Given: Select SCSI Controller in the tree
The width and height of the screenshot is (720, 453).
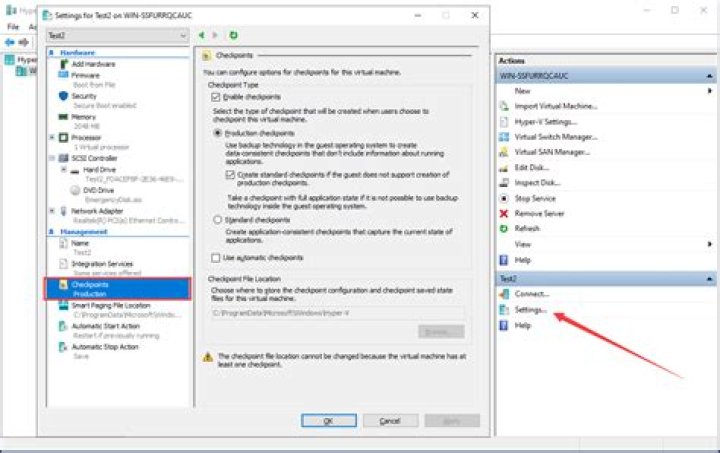Looking at the screenshot, I should point(94,158).
